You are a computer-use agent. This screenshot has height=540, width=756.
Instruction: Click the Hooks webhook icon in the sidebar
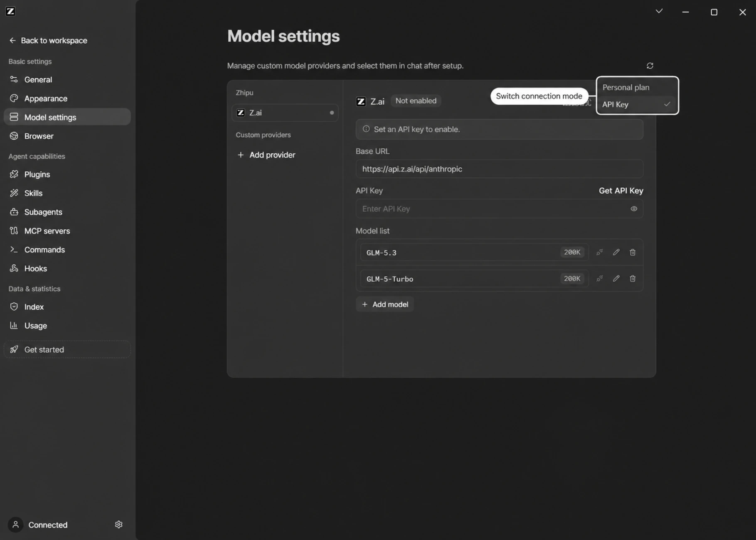(x=14, y=268)
